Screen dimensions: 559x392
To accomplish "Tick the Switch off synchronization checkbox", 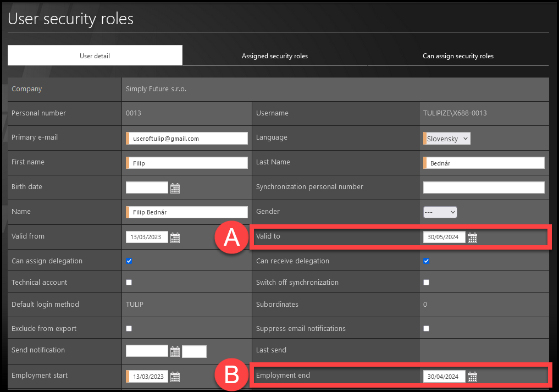I will (x=427, y=282).
